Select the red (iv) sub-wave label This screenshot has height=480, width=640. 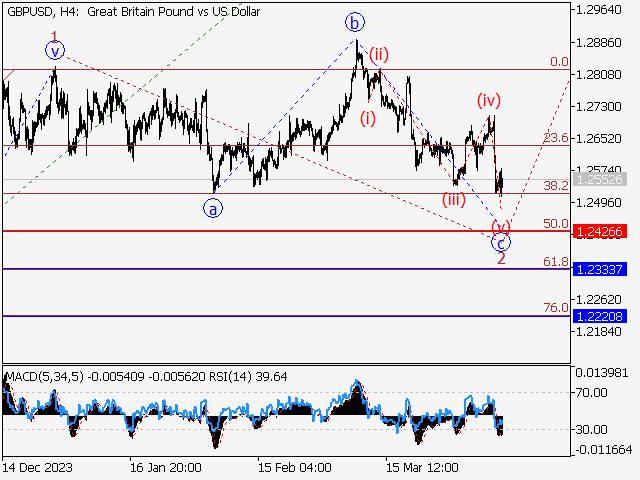pos(489,100)
